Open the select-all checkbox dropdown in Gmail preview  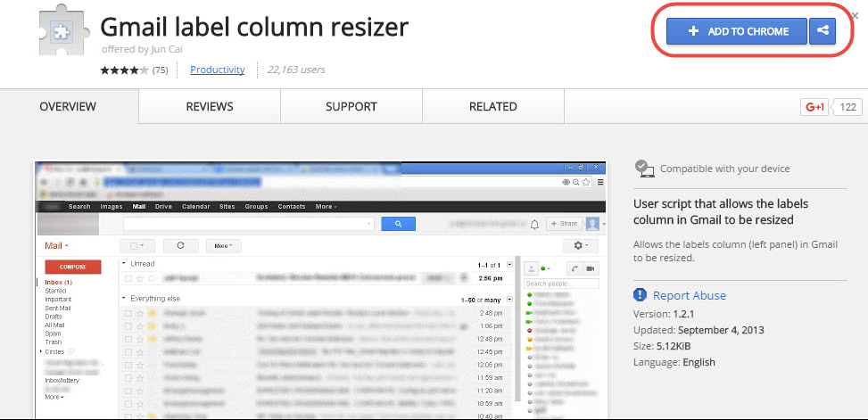[x=137, y=246]
